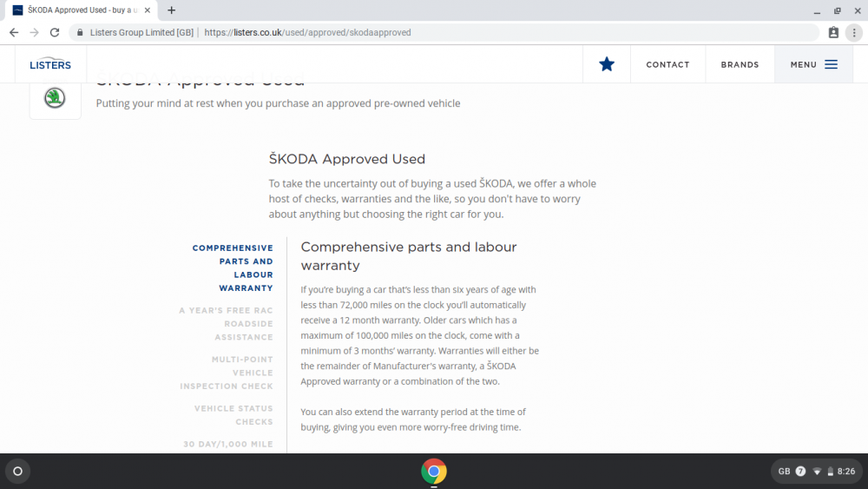Screen dimensions: 868x489
Task: Click the padlock site security icon
Action: 80,33
